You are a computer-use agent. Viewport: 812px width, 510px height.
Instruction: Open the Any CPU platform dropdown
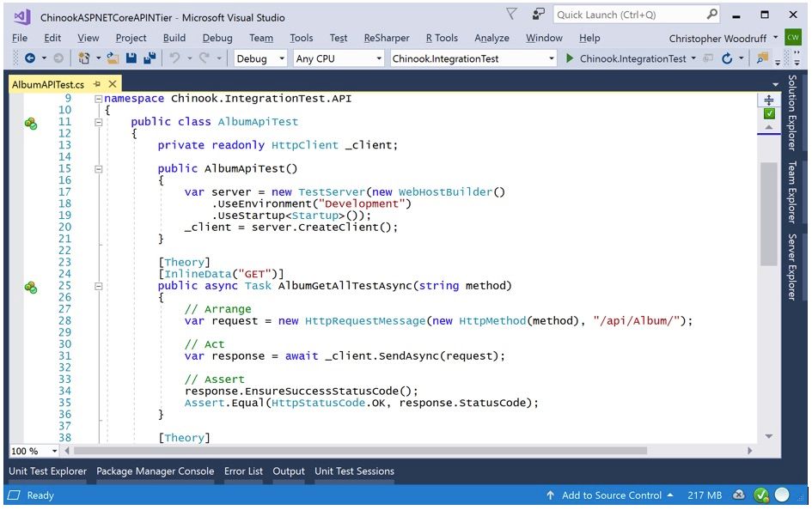(381, 58)
